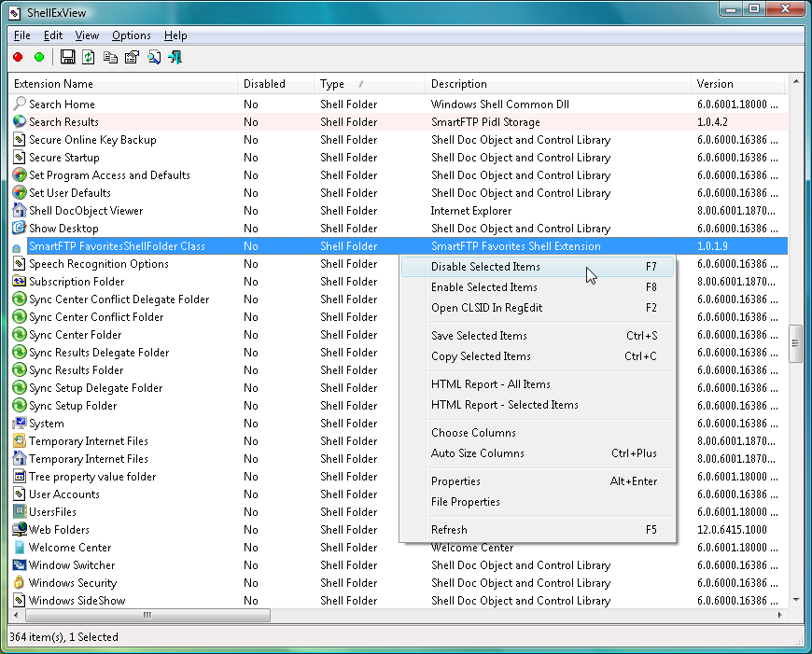Open the File menu

pos(22,35)
